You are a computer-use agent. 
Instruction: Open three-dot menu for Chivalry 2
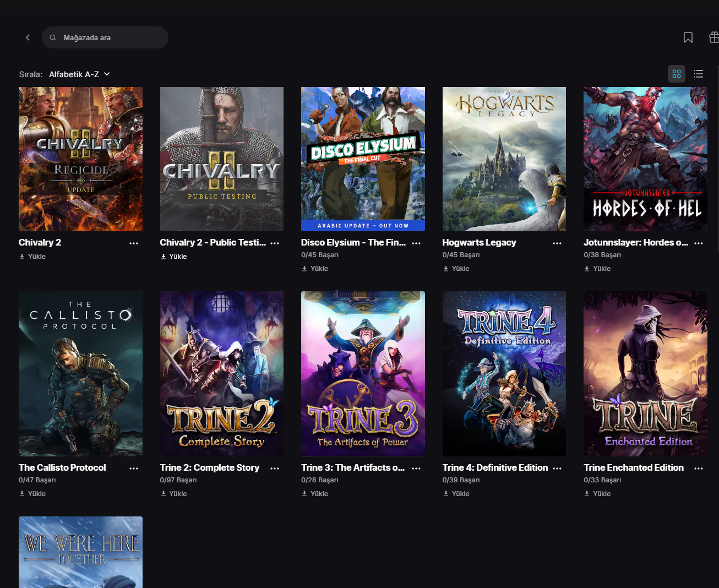click(134, 243)
